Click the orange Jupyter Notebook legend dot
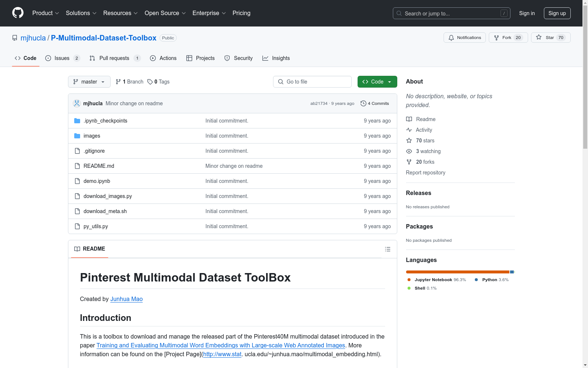 coord(409,280)
